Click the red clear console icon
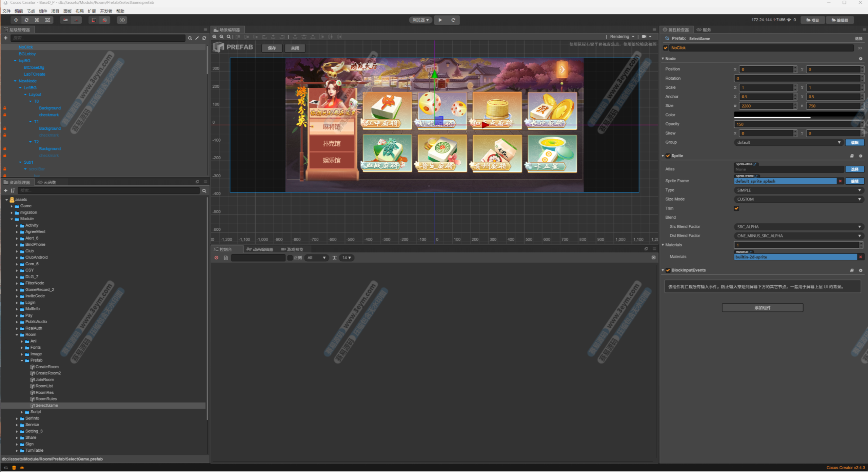Screen dimensions: 868x472 (x=216, y=258)
